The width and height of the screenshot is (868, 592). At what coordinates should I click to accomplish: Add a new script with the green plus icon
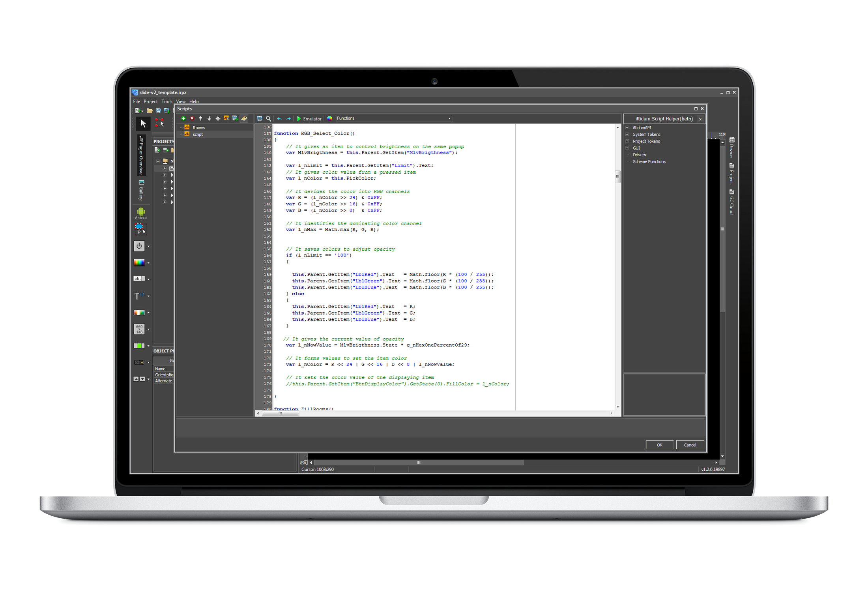(183, 118)
